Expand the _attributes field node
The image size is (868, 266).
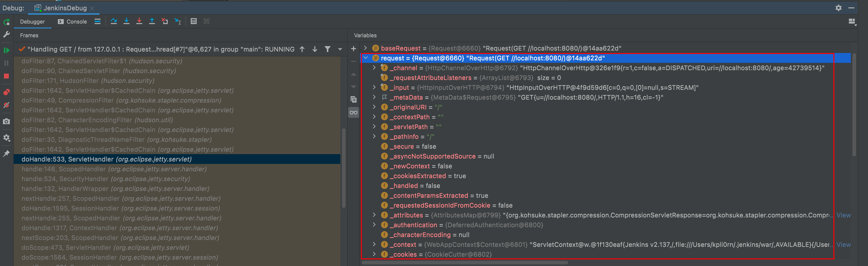(374, 215)
